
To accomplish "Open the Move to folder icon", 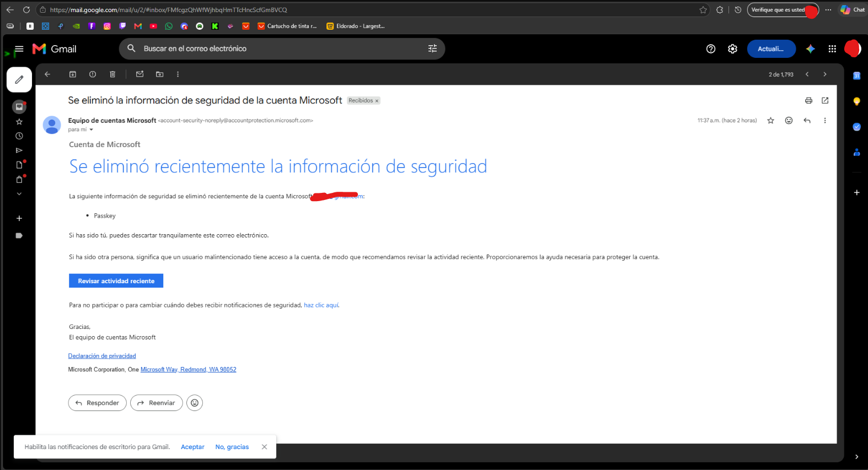I will (160, 74).
